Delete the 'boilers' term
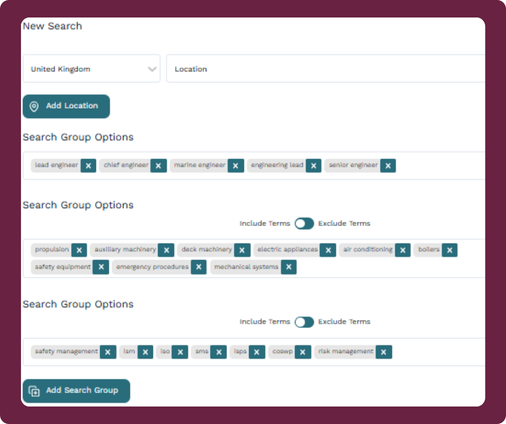506x424 pixels. click(x=450, y=250)
